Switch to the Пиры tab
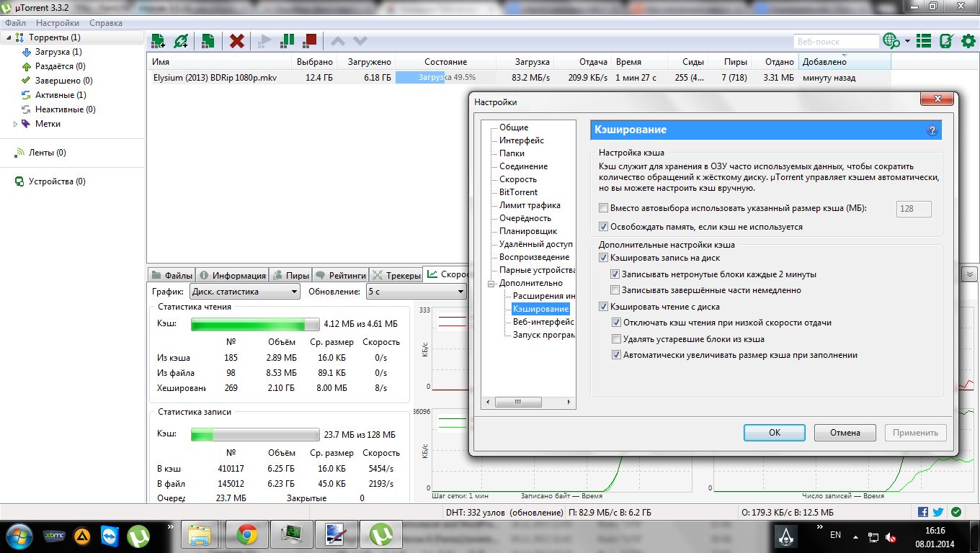Image resolution: width=980 pixels, height=553 pixels. click(291, 275)
